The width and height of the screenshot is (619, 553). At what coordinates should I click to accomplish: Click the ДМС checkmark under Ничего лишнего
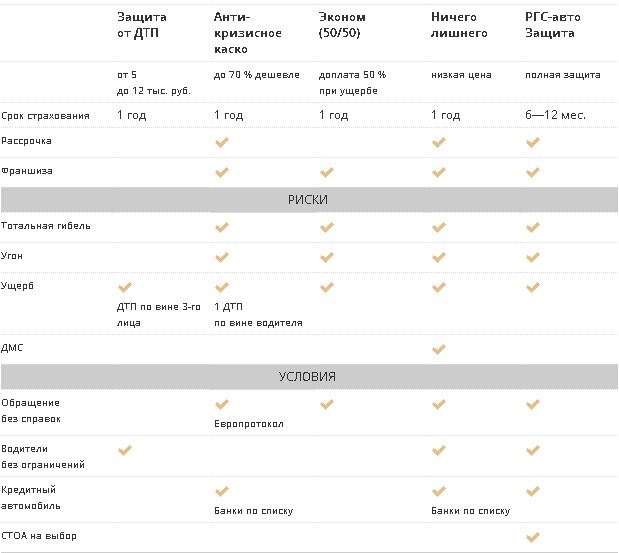(x=439, y=349)
